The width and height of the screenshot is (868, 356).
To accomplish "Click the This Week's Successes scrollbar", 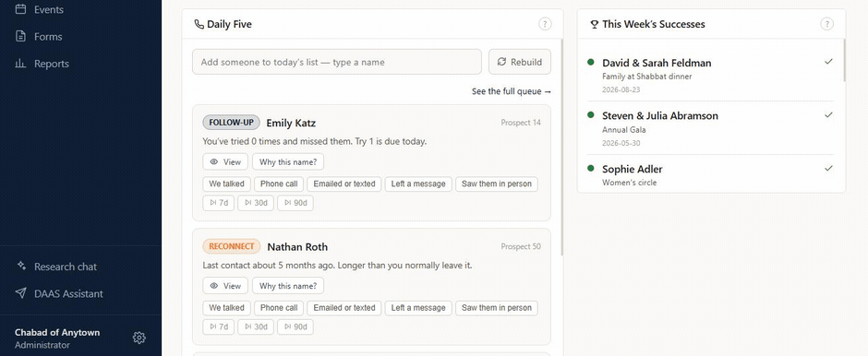I will pyautogui.click(x=845, y=60).
